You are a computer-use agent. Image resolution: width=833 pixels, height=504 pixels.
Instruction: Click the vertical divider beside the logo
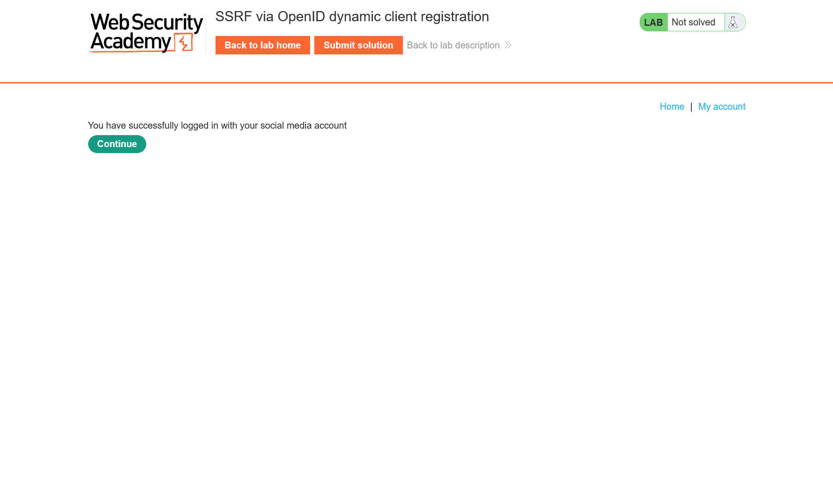(206, 33)
